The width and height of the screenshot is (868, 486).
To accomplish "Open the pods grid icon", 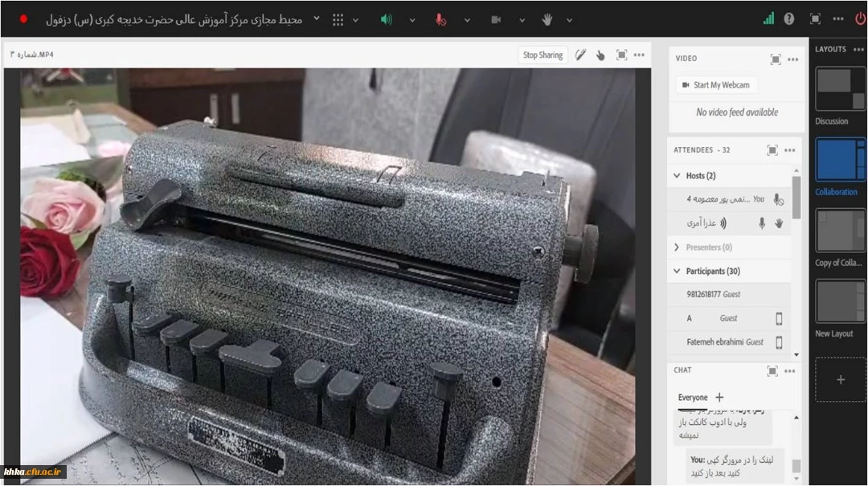I will click(338, 19).
